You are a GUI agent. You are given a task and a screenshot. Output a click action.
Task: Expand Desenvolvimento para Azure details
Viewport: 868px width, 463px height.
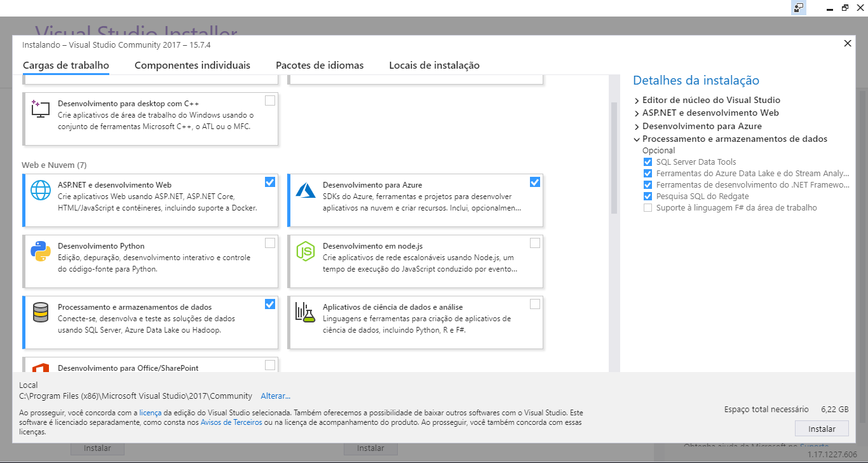(637, 127)
